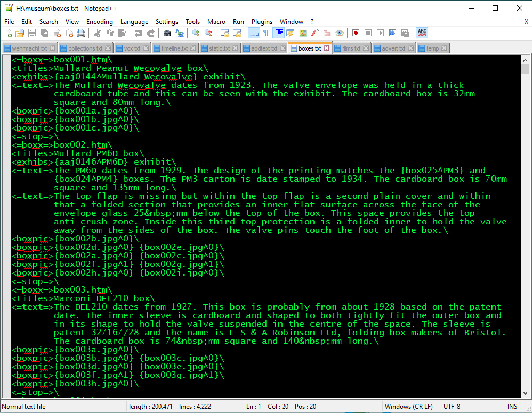Toggle the monitoring eye icon
532x413 pixels.
[339, 33]
